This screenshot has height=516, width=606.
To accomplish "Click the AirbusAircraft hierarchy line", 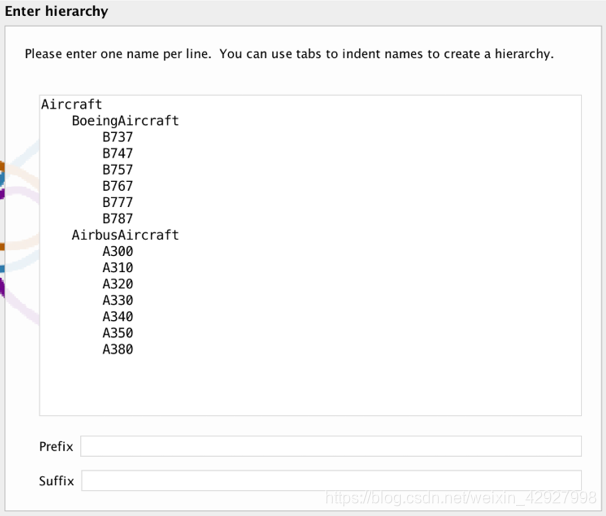I will [125, 235].
